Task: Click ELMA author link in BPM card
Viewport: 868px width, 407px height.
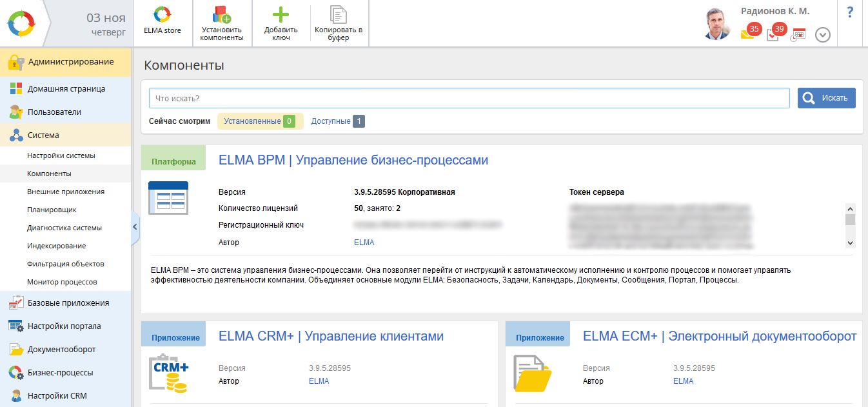Action: tap(364, 243)
